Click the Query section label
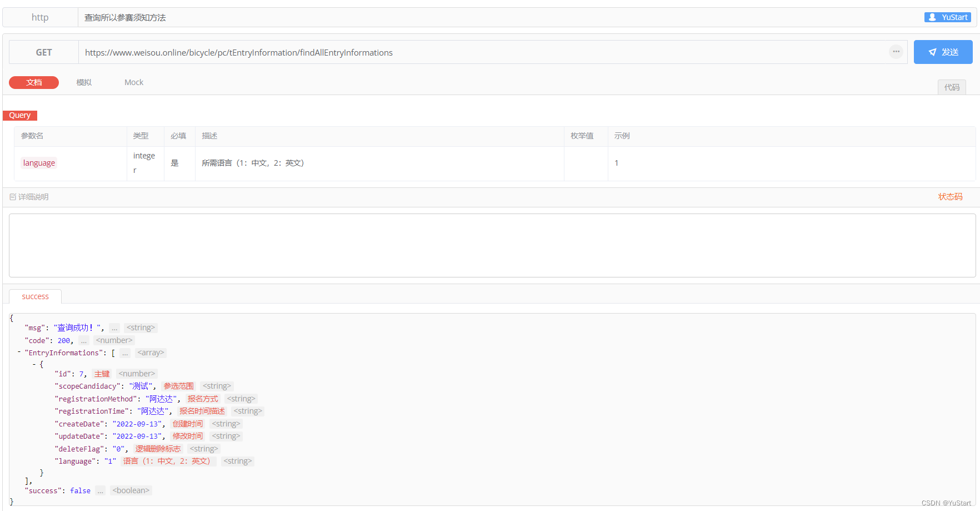Image resolution: width=980 pixels, height=511 pixels. (20, 115)
